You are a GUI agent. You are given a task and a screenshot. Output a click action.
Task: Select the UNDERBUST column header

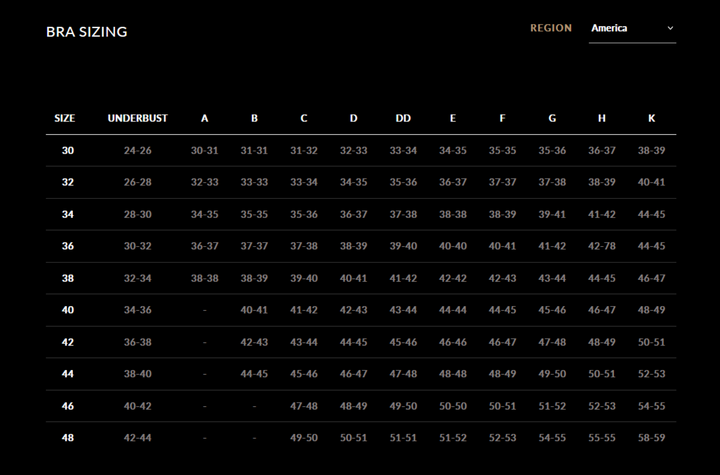(138, 118)
